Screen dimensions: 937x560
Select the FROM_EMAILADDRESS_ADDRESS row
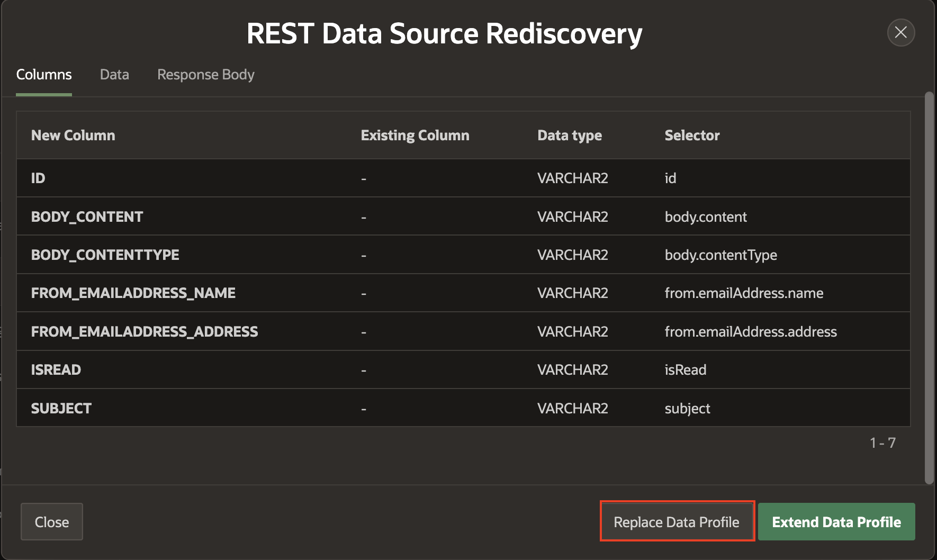(144, 332)
